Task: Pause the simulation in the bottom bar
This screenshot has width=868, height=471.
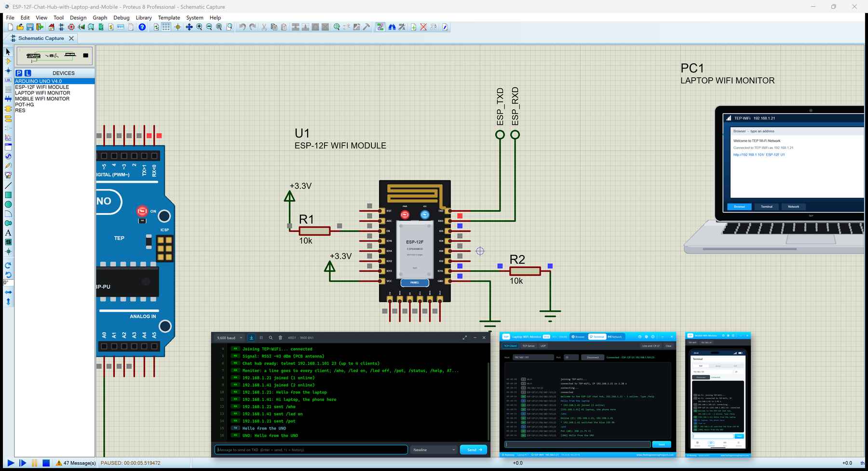Action: [34, 463]
